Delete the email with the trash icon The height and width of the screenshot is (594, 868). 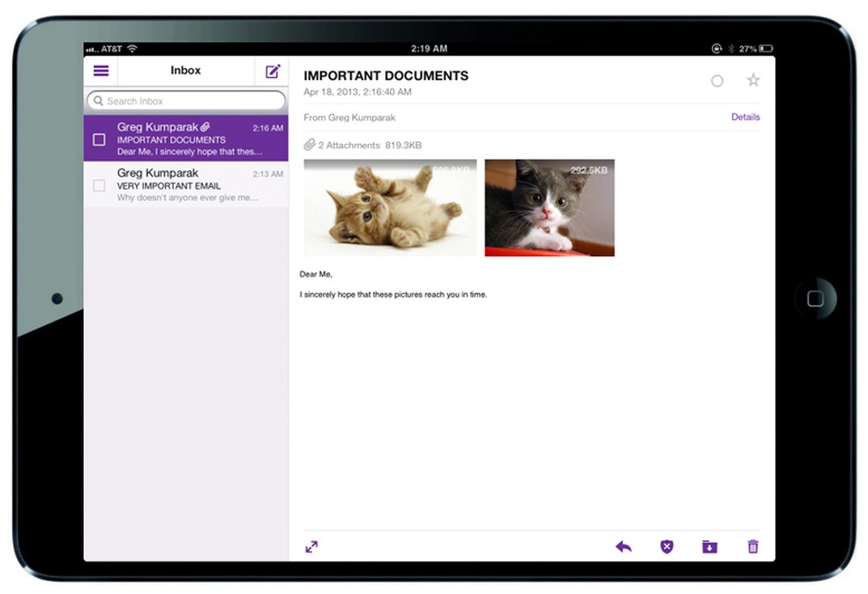(x=752, y=546)
